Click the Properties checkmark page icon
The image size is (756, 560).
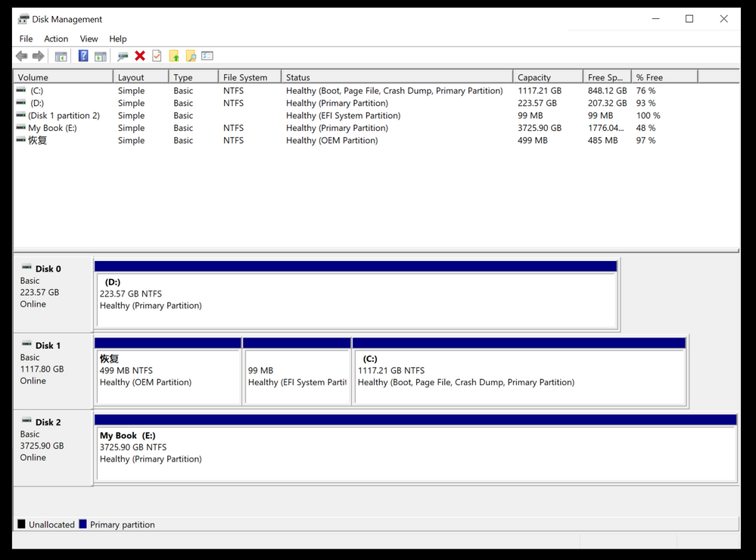(x=157, y=56)
